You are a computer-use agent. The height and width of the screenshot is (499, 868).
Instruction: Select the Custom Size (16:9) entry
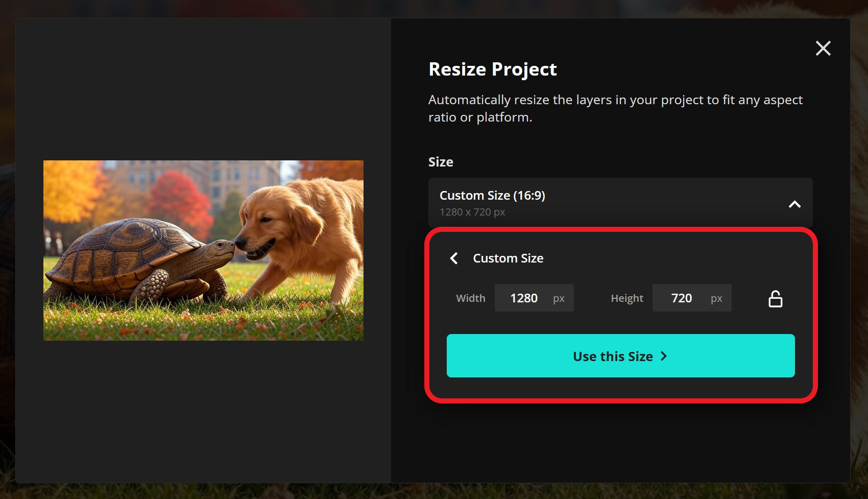click(x=620, y=203)
